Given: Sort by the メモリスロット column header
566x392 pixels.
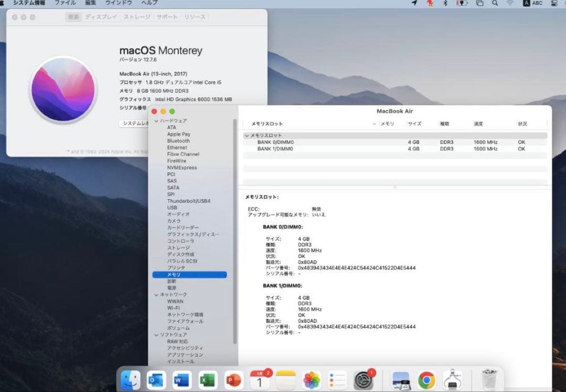Looking at the screenshot, I should [267, 124].
